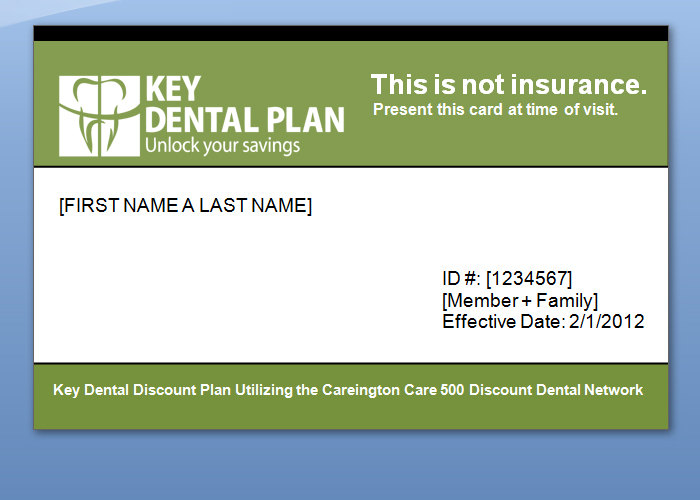
Task: Select the 2/1/2012 date value
Action: 607,322
